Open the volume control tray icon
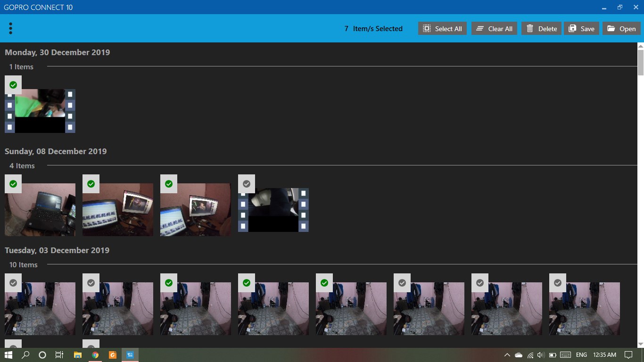This screenshot has width=644, height=362. (541, 355)
